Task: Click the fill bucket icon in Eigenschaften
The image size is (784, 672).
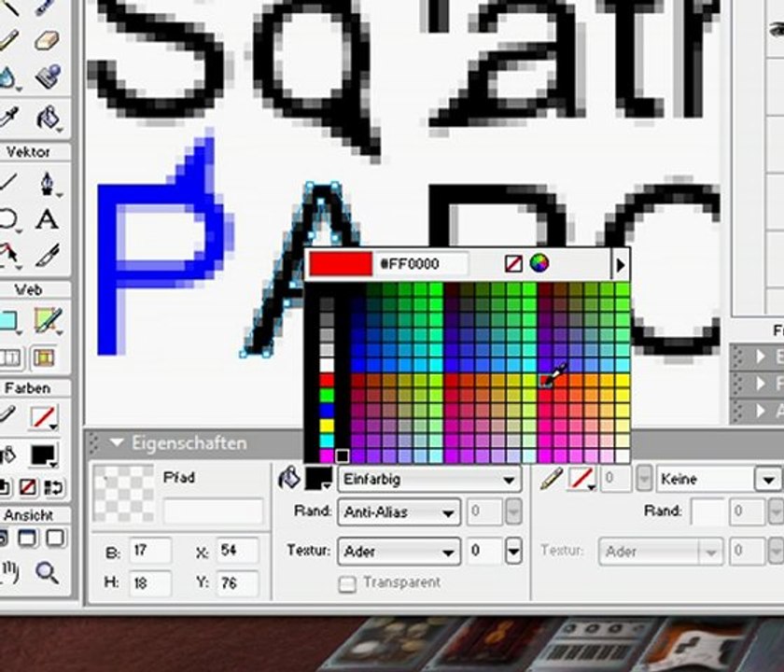Action: tap(289, 479)
